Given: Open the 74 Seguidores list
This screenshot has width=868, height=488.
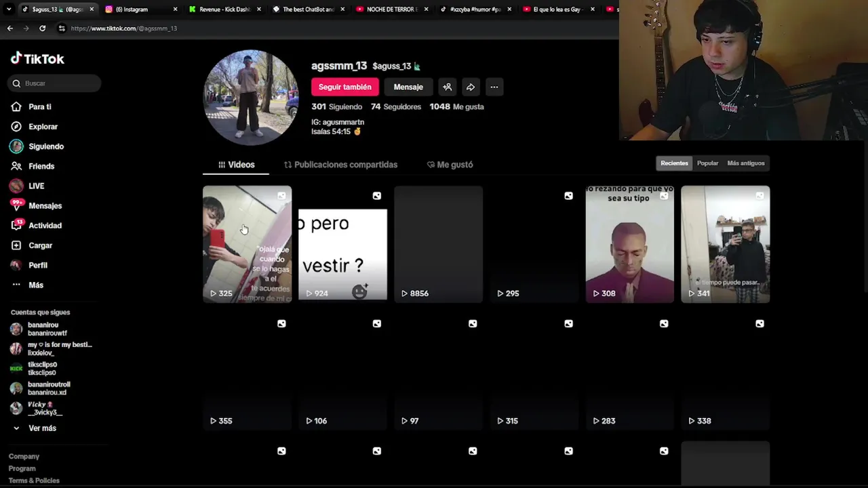Looking at the screenshot, I should coord(396,106).
